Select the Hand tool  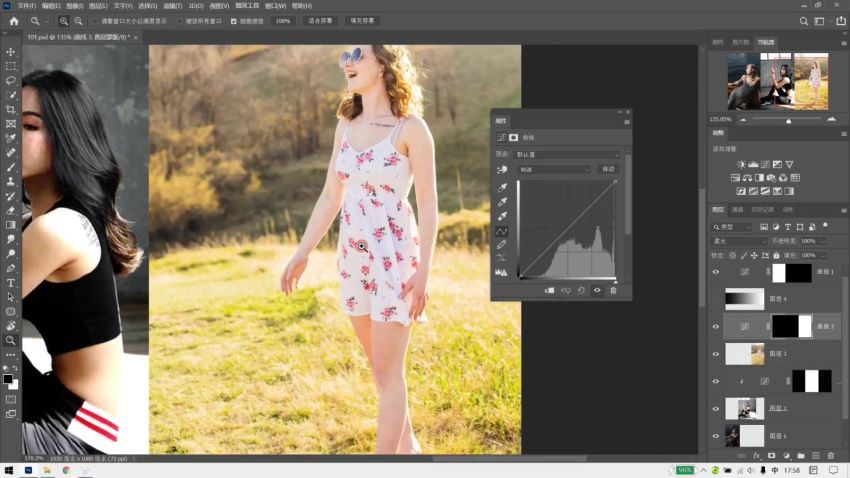coord(10,326)
